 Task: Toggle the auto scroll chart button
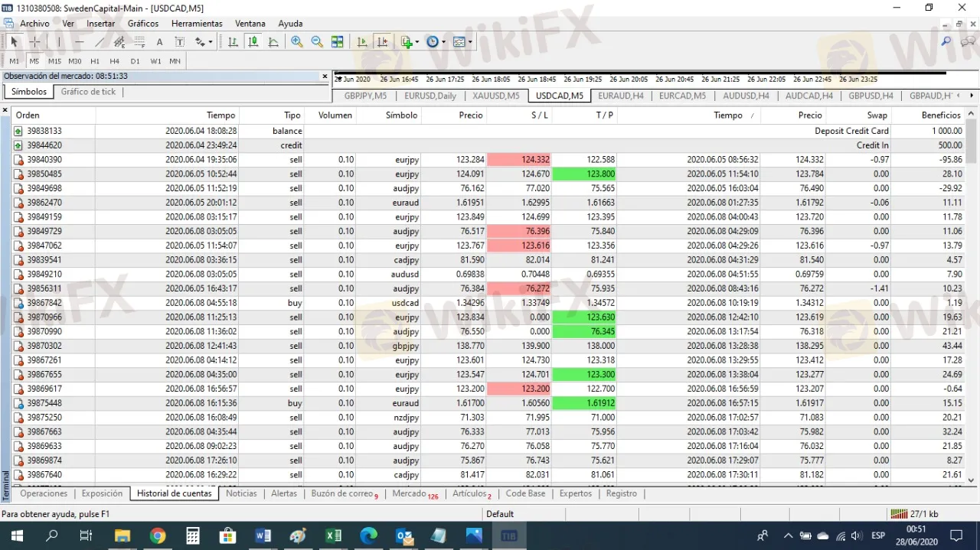pos(362,42)
